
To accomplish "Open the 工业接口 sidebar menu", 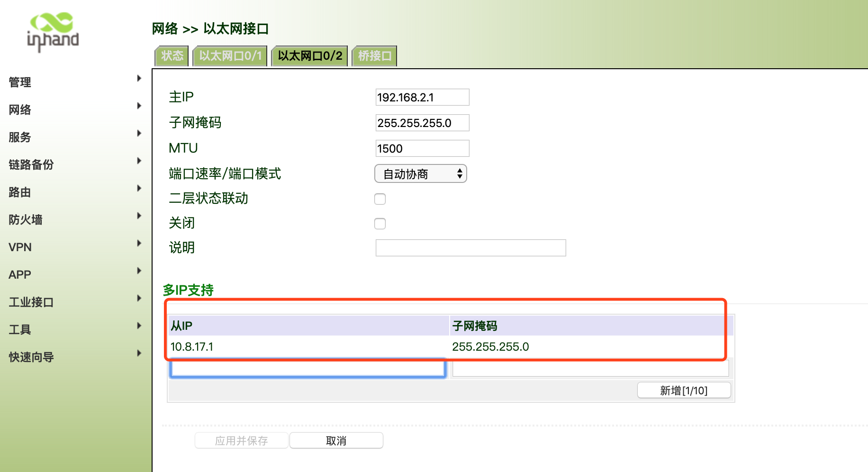I will point(31,302).
